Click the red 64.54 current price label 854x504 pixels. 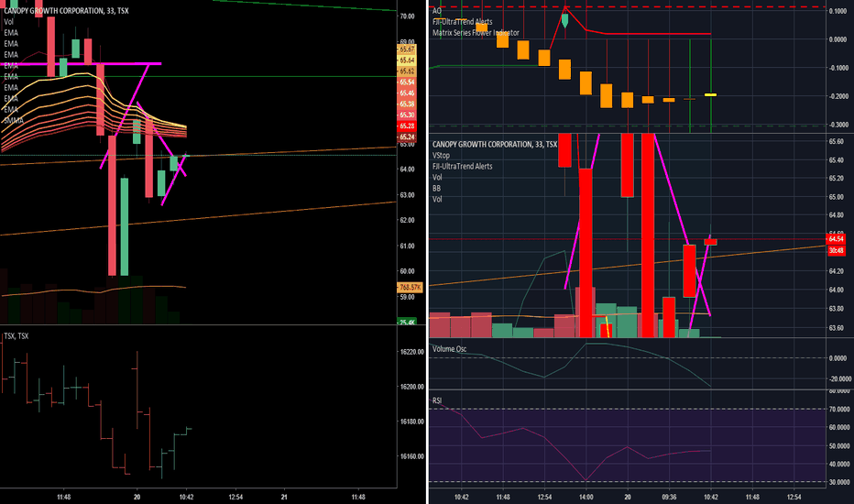point(836,238)
